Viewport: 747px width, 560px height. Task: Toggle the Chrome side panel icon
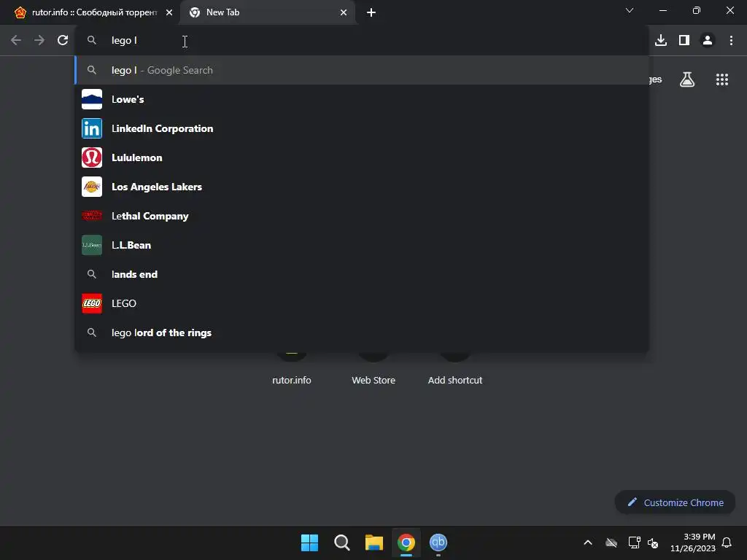684,41
